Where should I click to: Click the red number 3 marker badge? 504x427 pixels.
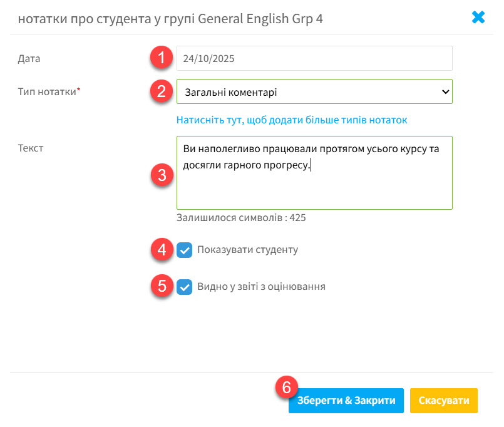(x=161, y=175)
